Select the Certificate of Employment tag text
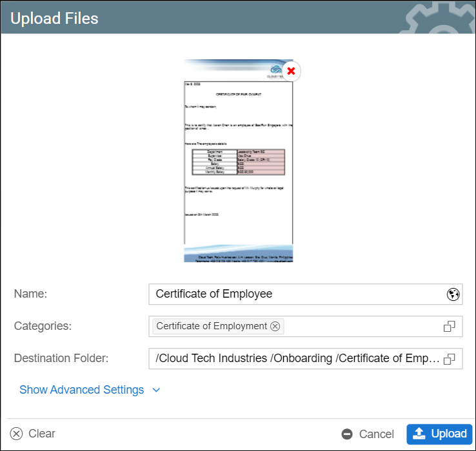Image resolution: width=476 pixels, height=451 pixels. point(212,327)
